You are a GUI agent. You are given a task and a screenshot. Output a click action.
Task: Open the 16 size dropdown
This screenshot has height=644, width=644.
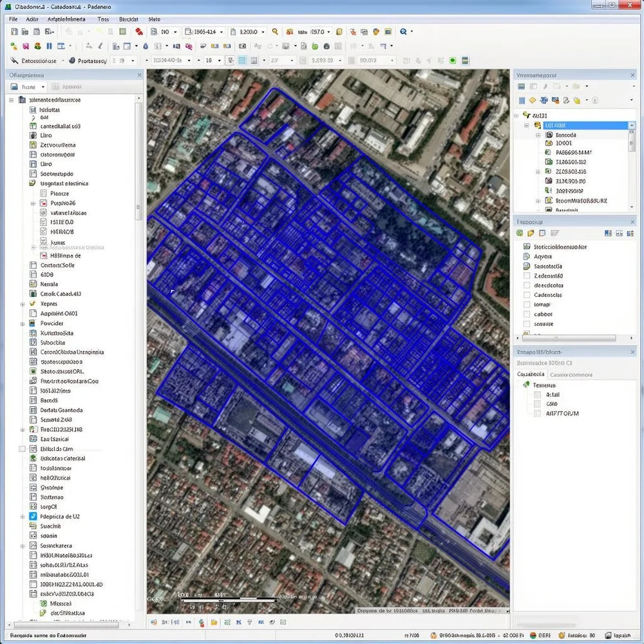[220, 61]
